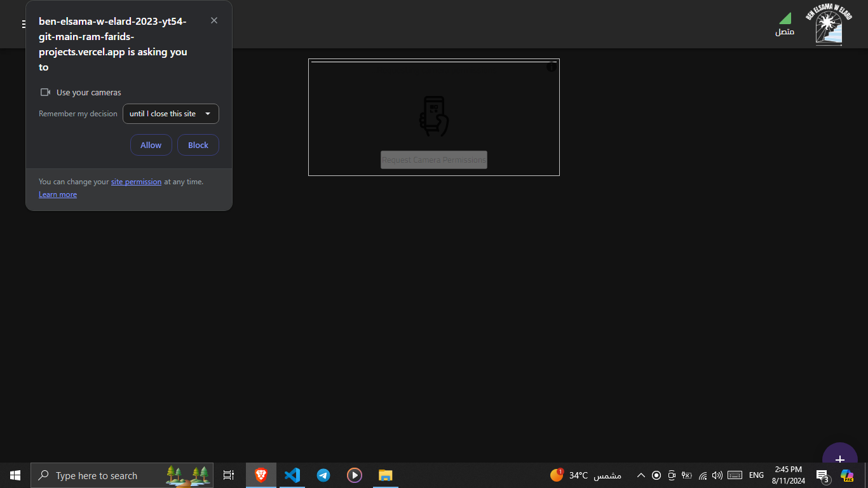Close the camera permission popup

pos(214,20)
